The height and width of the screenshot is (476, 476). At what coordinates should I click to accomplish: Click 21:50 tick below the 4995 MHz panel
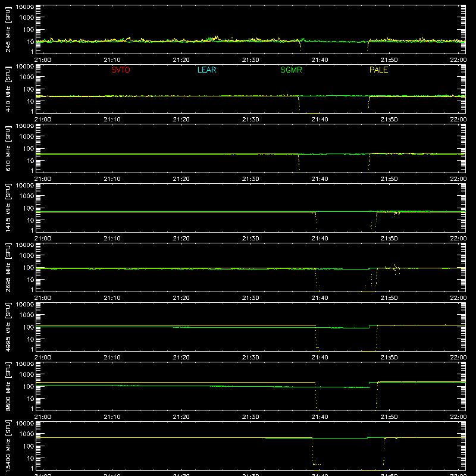(x=389, y=358)
